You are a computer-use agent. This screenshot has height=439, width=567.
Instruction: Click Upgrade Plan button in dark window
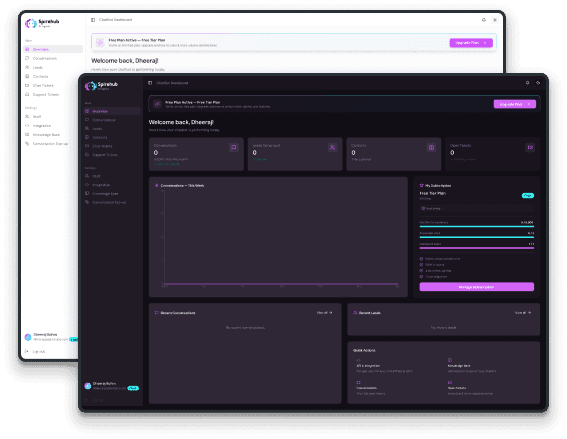(x=515, y=104)
